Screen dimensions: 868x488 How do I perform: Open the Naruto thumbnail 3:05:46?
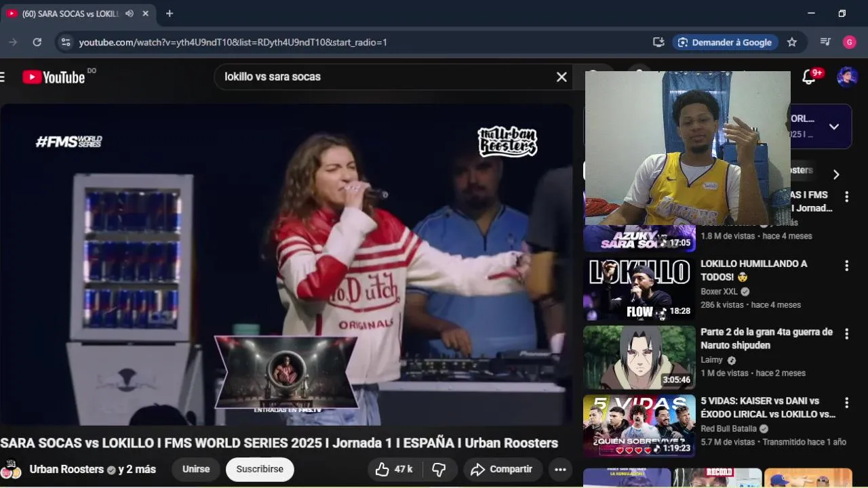click(639, 358)
